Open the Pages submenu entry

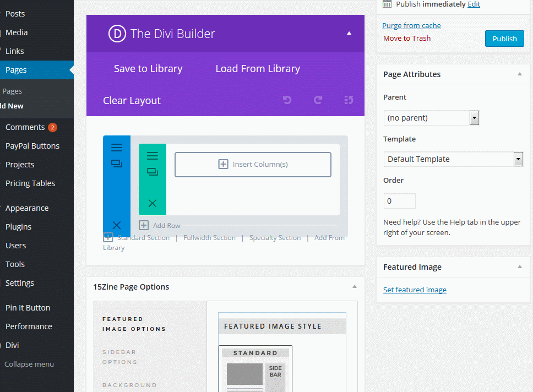click(12, 91)
